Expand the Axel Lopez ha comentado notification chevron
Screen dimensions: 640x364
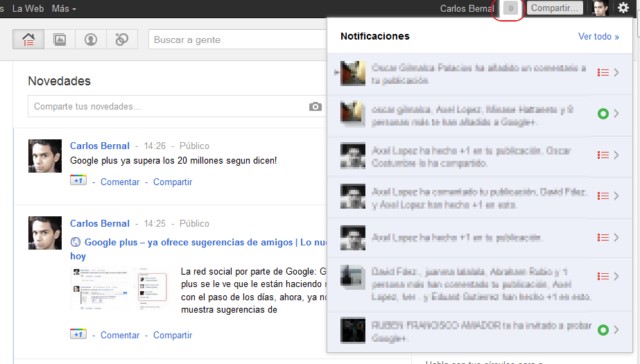click(x=616, y=196)
